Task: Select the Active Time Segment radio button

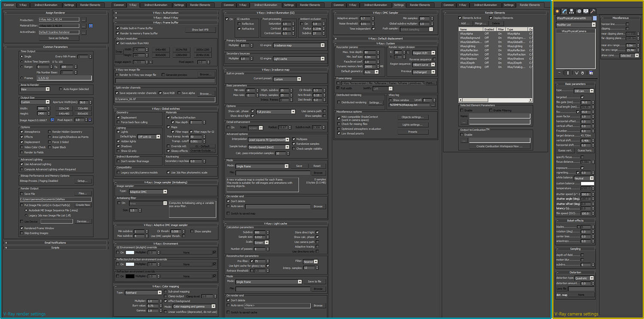Action: tap(22, 61)
